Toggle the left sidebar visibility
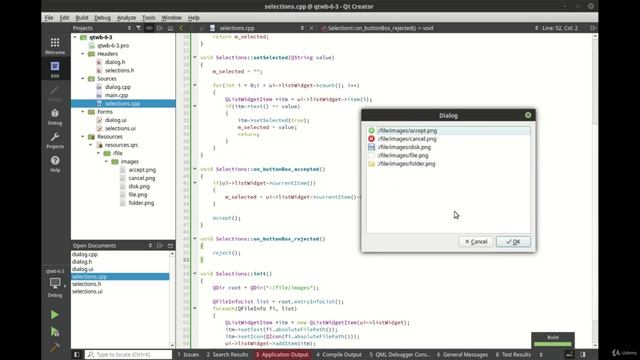This screenshot has width=640, height=360. [x=76, y=354]
